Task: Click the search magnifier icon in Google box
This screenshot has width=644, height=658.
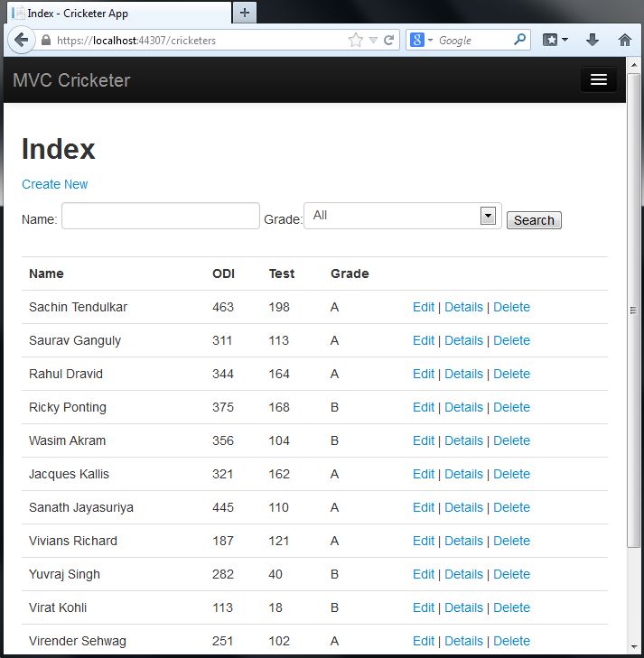Action: pos(519,41)
